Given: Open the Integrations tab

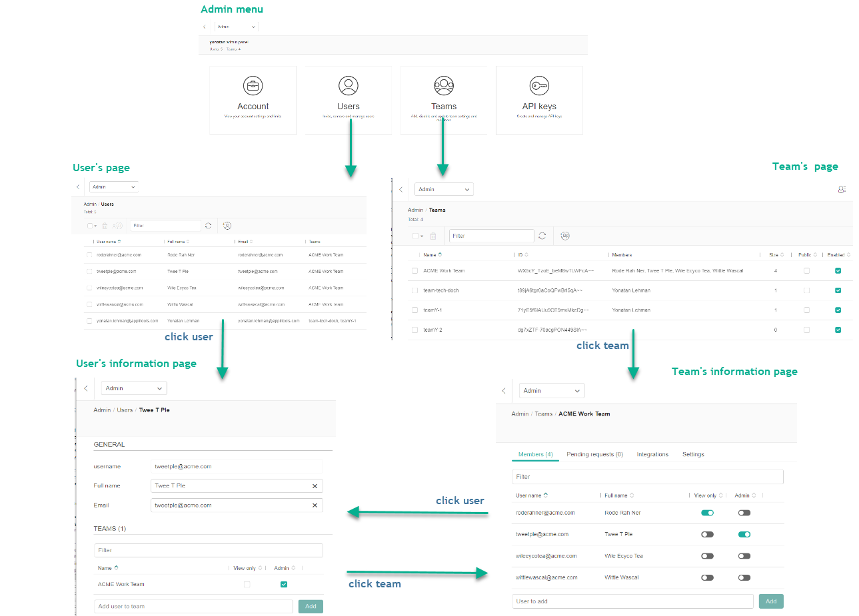Looking at the screenshot, I should (652, 454).
